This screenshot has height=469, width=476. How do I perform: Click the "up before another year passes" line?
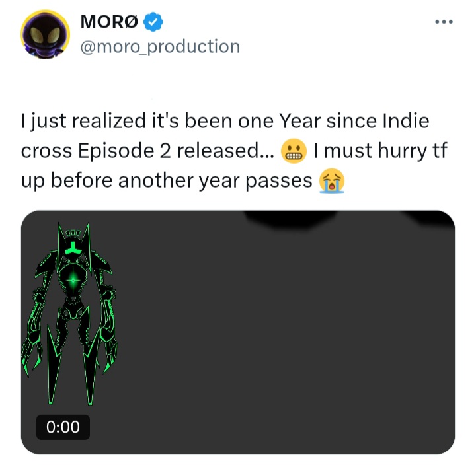(x=167, y=181)
